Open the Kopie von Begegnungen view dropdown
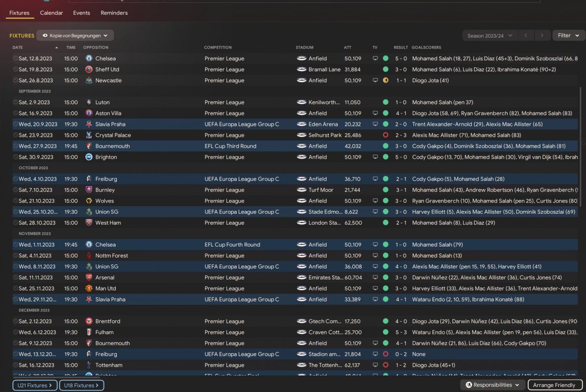Viewport: 586px width, 392px height. (75, 36)
